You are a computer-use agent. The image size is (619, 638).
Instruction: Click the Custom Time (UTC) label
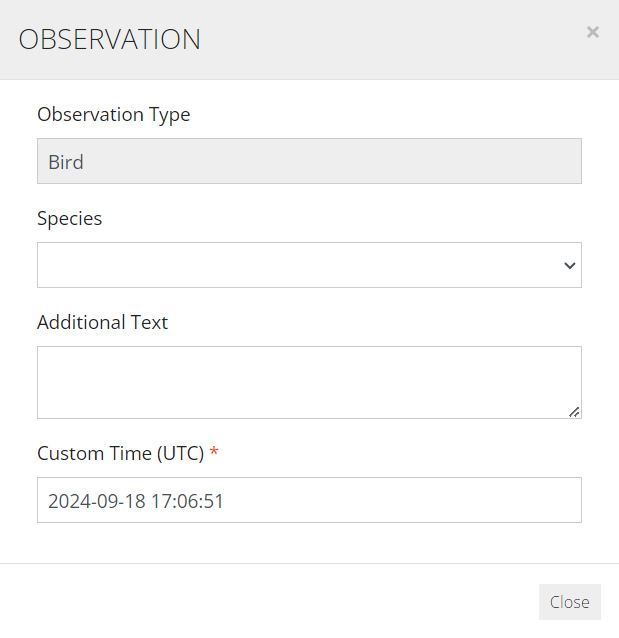(x=120, y=453)
